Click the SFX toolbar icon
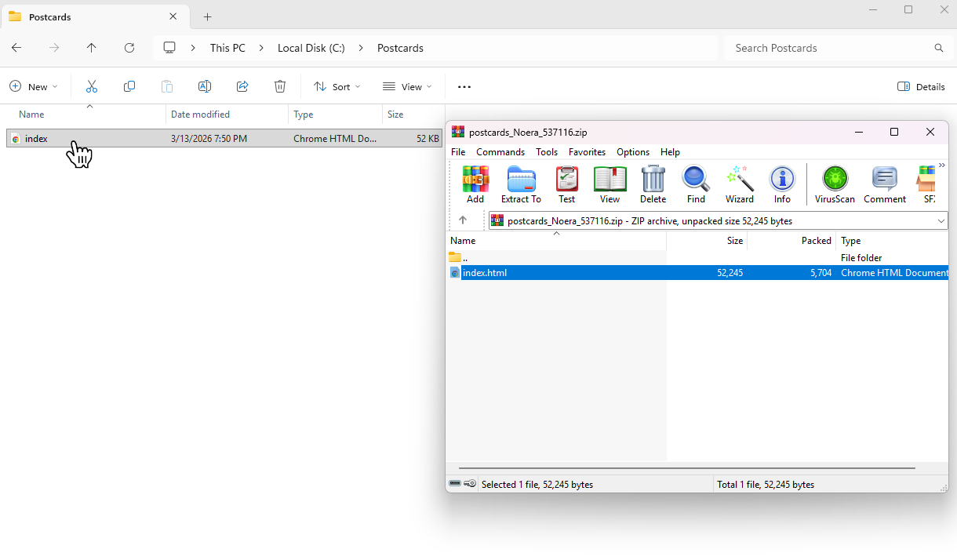Viewport: 957px width, 560px height. coord(927,185)
